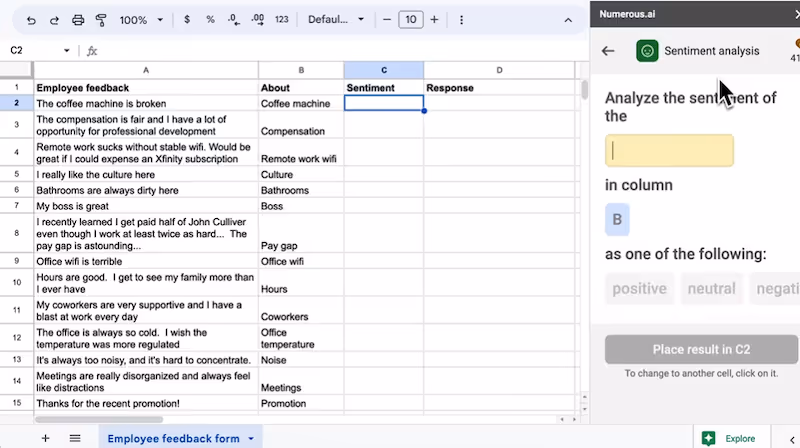Open the default font dropdown
The width and height of the screenshot is (800, 448).
tap(336, 19)
